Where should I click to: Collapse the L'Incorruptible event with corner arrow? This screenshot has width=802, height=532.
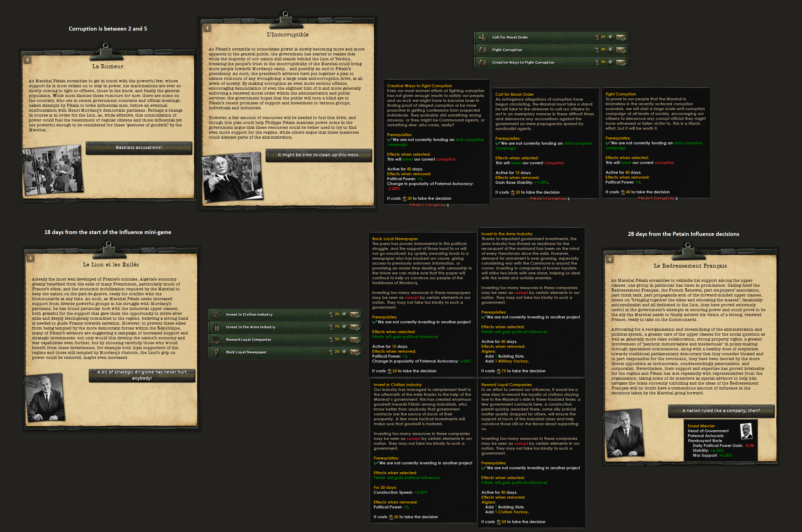[x=207, y=28]
